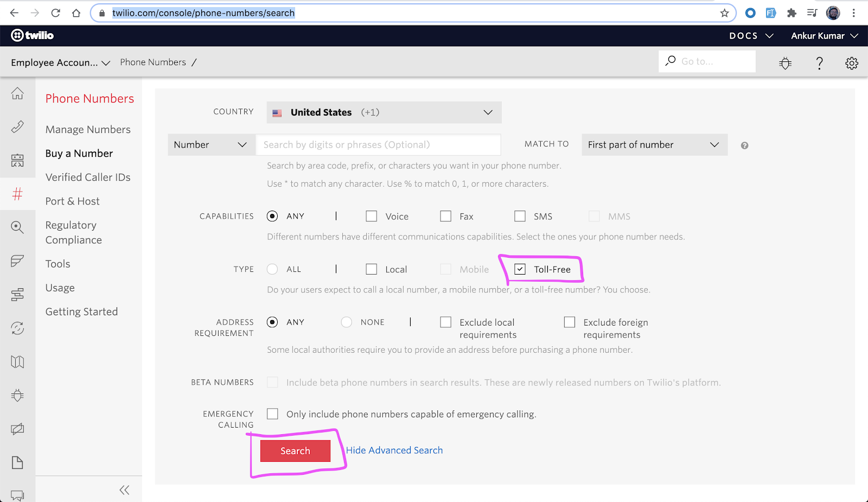Collapse the sidebar with double chevron
Viewport: 868px width, 502px height.
point(124,490)
